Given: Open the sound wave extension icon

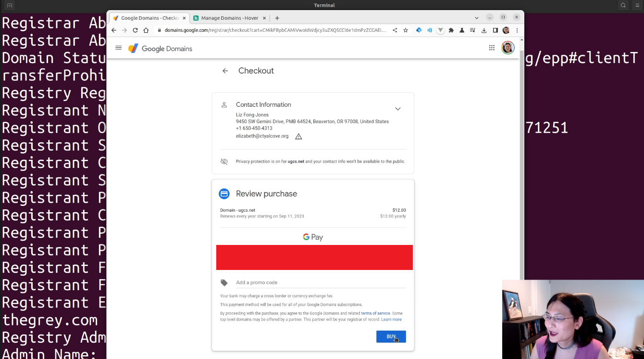Looking at the screenshot, I should (429, 30).
